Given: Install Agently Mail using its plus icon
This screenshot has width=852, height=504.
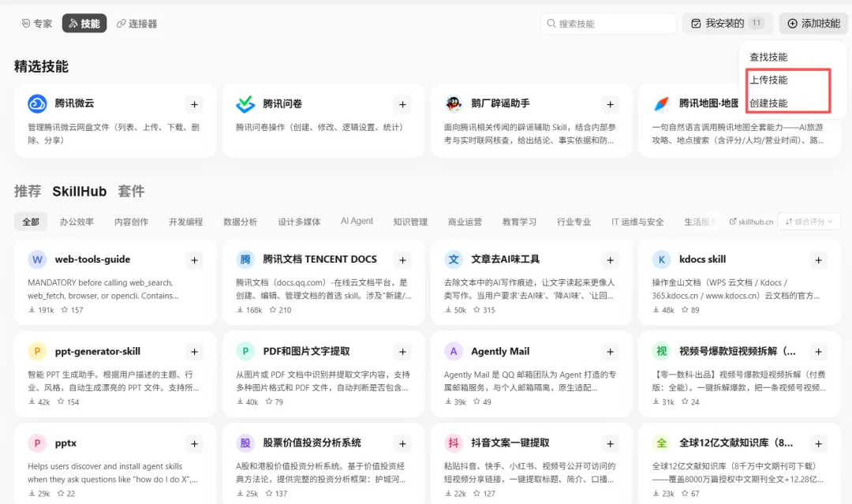Looking at the screenshot, I should pyautogui.click(x=610, y=352).
